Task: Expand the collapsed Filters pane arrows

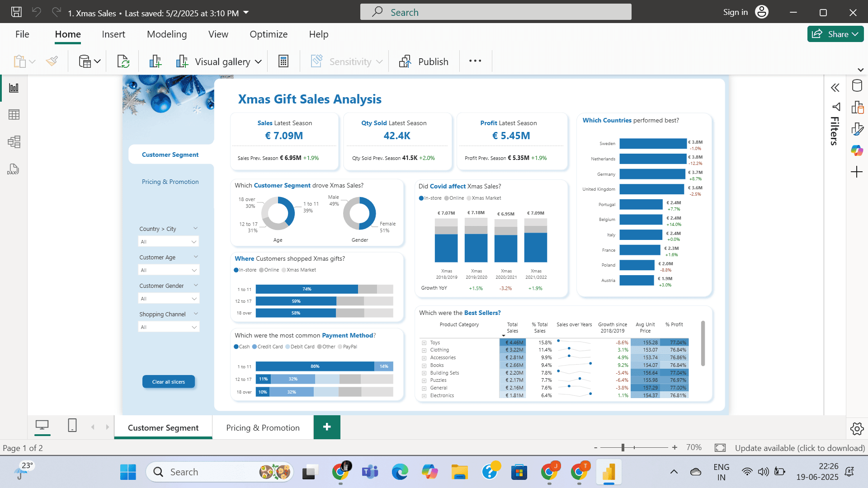Action: (x=835, y=88)
